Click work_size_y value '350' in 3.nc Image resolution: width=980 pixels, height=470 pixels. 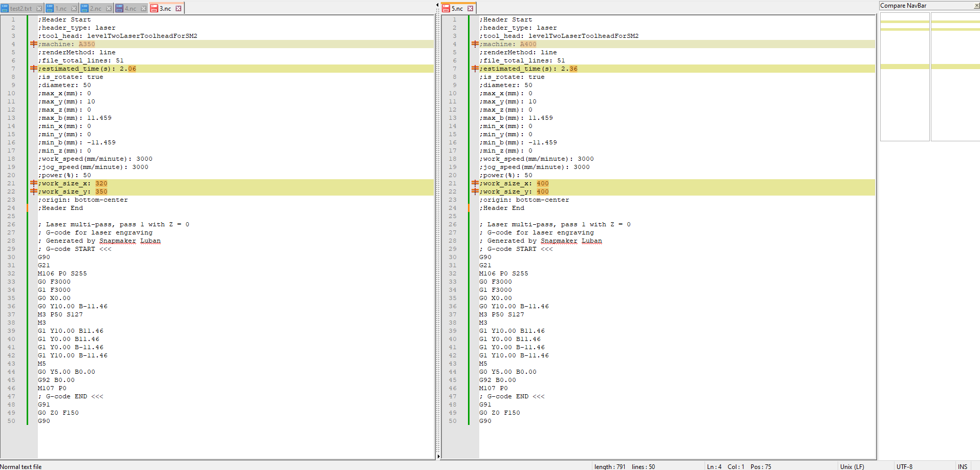(101, 191)
